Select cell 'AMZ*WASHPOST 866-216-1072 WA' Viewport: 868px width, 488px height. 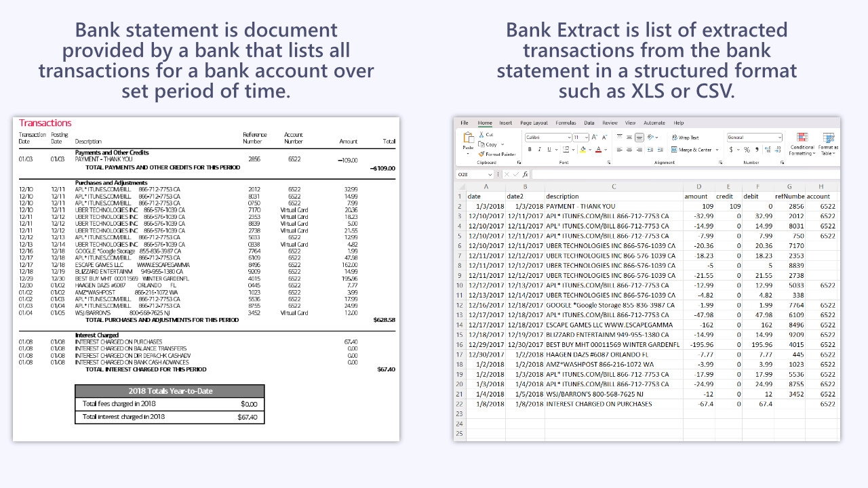click(614, 364)
